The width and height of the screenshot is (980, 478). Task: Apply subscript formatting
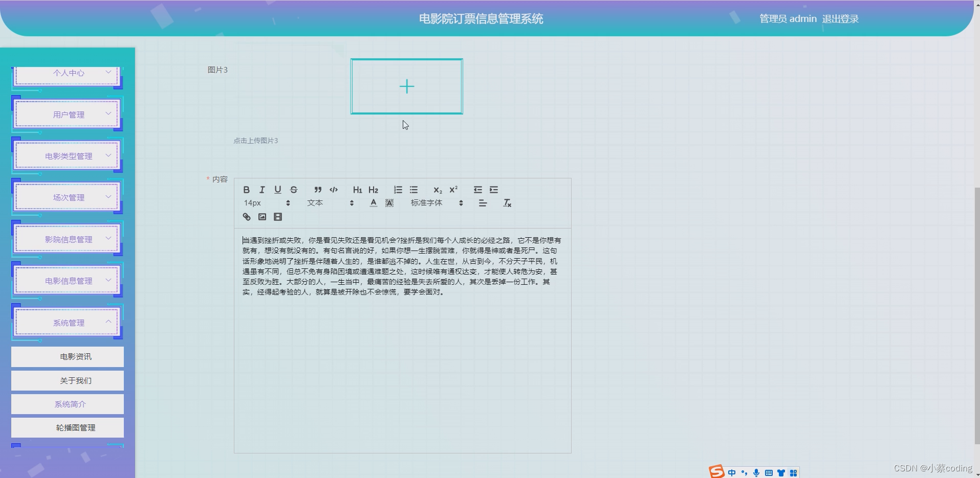coord(438,190)
